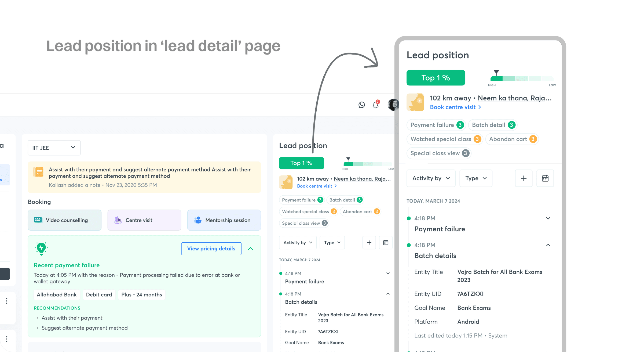Image resolution: width=644 pixels, height=352 pixels.
Task: Open calendar date picker icon, left panel
Action: (386, 243)
